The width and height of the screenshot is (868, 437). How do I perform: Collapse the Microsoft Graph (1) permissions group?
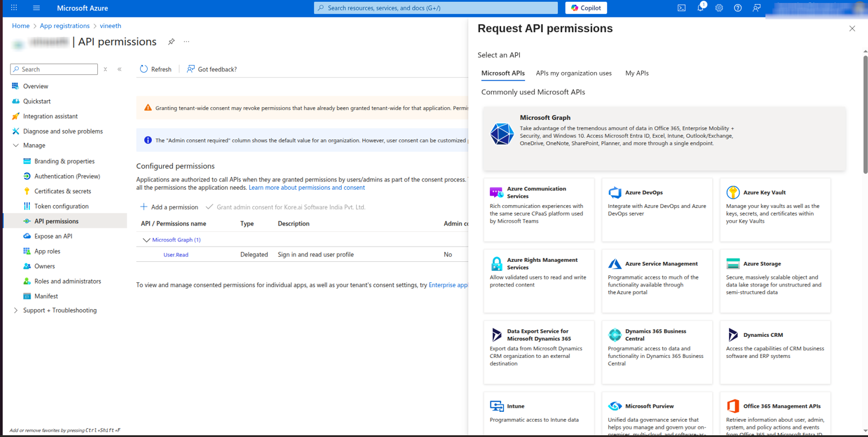(x=147, y=240)
